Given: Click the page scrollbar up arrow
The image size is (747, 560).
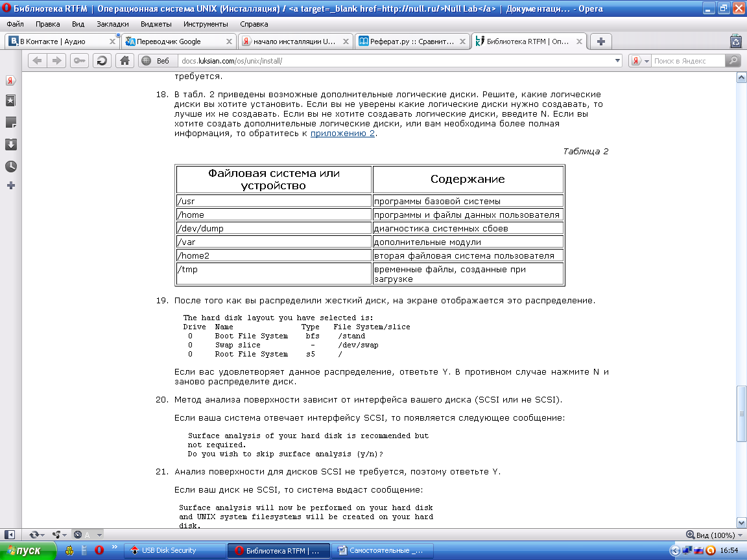Looking at the screenshot, I should pos(741,77).
